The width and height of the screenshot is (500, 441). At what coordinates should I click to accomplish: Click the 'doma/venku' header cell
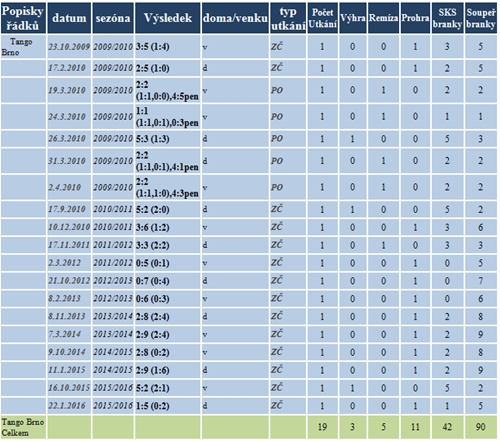(x=235, y=18)
